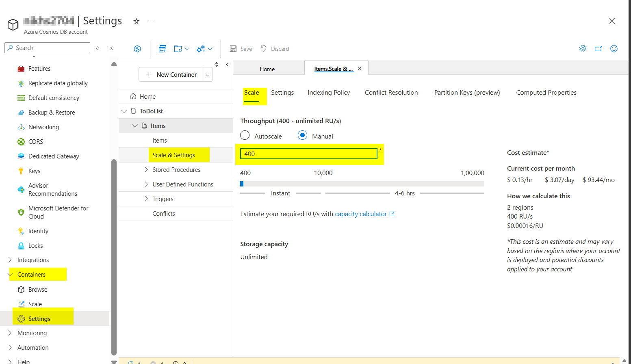
Task: Open the Computed Properties tab
Action: coord(546,93)
